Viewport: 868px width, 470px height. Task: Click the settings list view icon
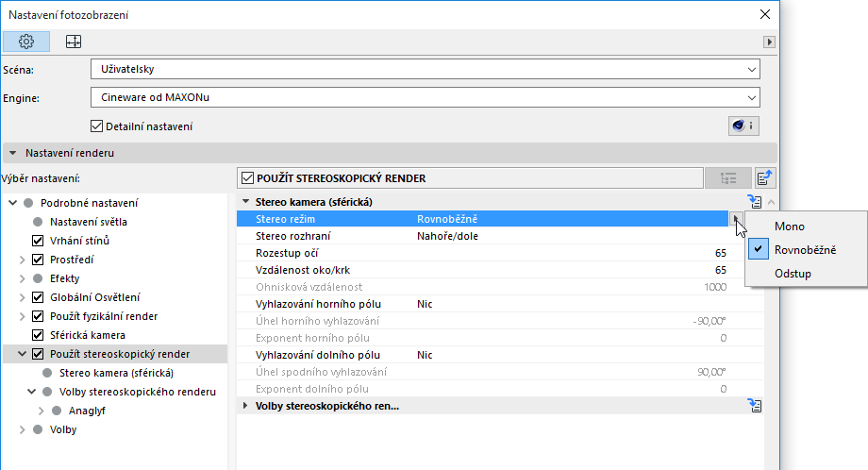(x=727, y=177)
